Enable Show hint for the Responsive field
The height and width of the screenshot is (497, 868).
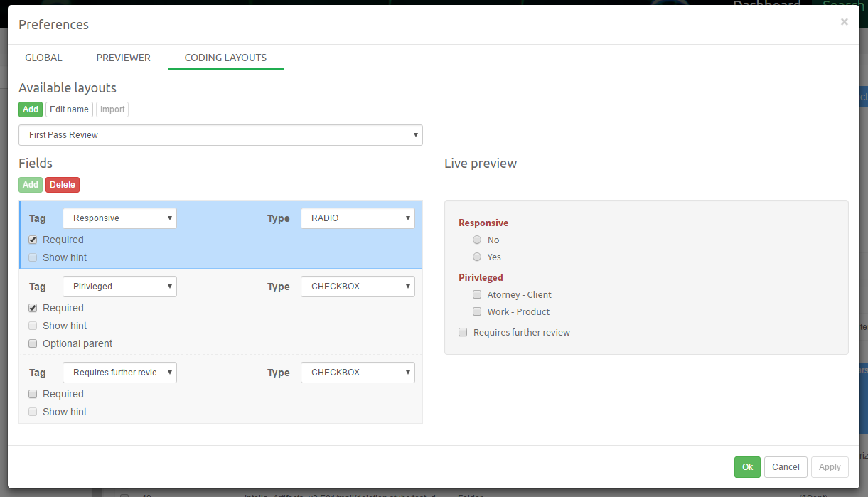click(33, 257)
